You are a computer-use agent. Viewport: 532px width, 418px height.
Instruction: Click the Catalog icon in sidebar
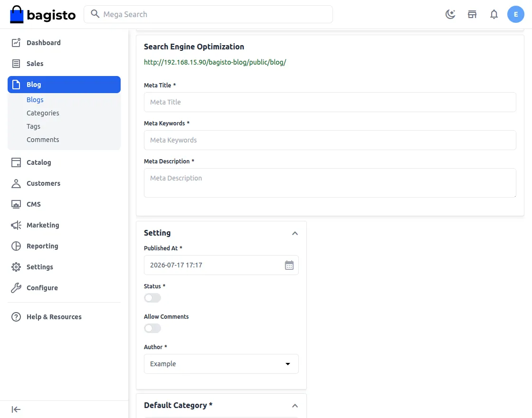(x=16, y=162)
